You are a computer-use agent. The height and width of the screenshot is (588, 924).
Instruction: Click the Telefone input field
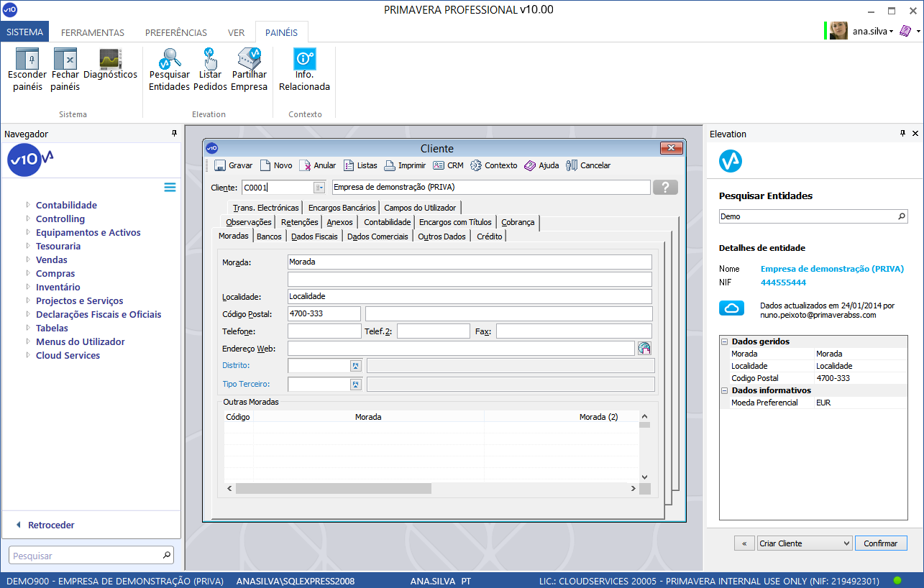pos(324,331)
